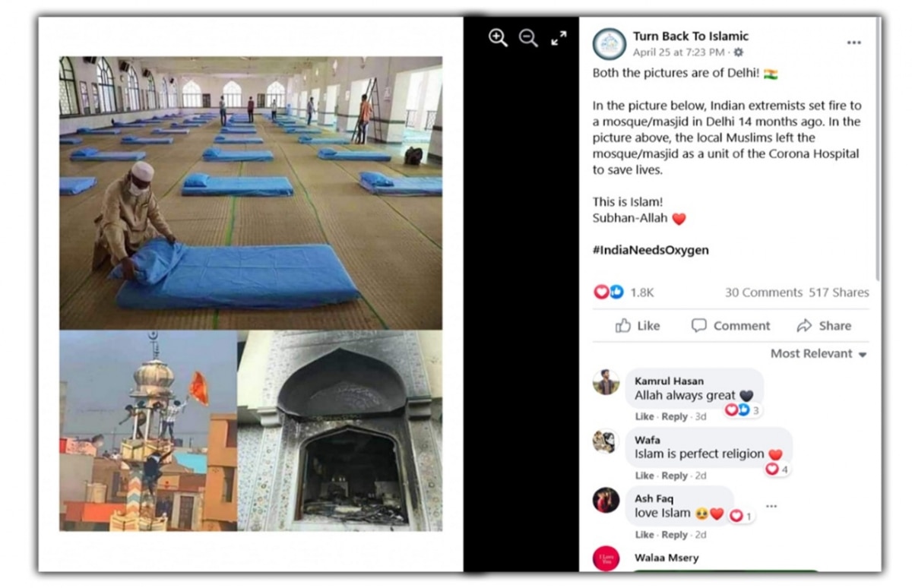Enter fullscreen photo view

click(x=559, y=38)
